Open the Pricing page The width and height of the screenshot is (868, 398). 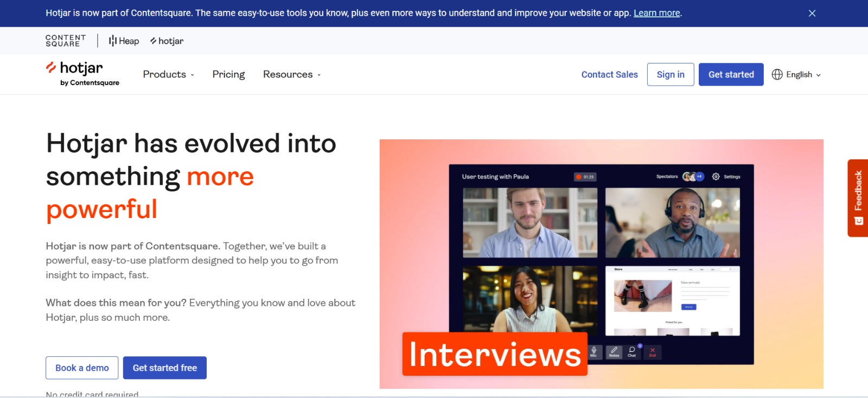(x=228, y=74)
